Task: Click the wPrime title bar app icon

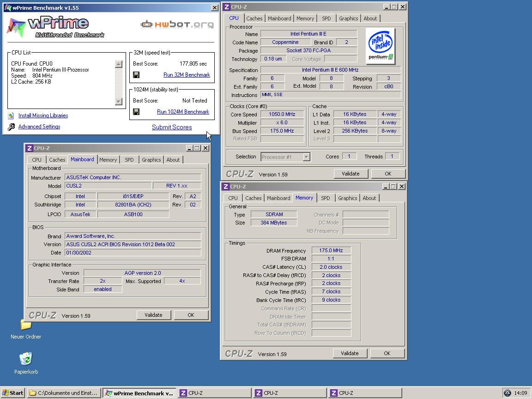Action: (x=8, y=8)
